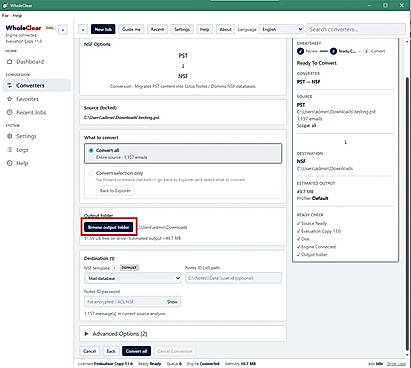
Task: Open the File menu
Action: (5, 16)
